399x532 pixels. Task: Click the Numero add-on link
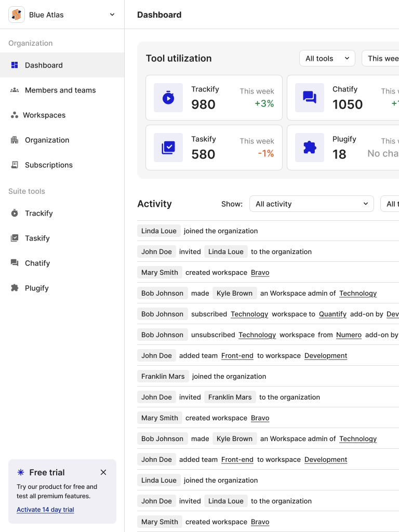[x=349, y=335]
